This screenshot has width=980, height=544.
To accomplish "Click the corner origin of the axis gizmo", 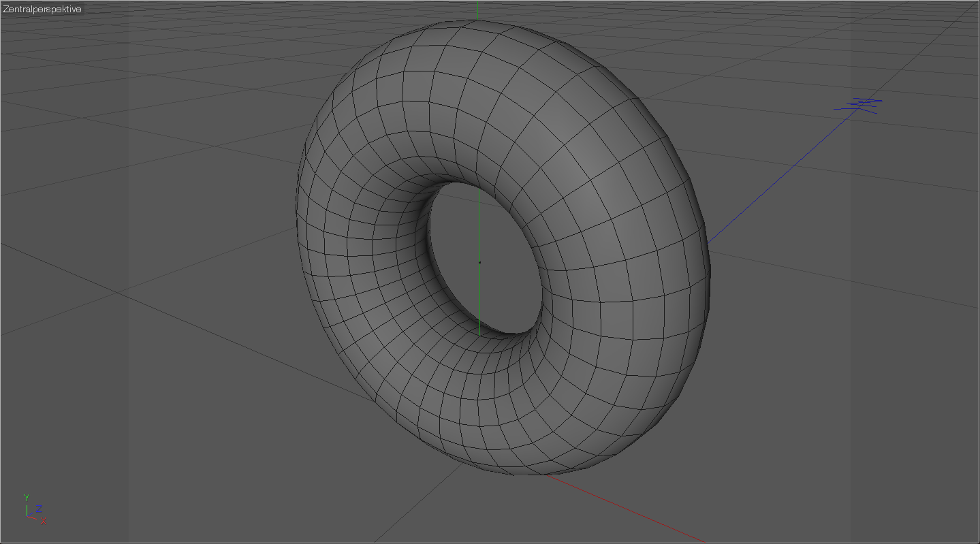I will point(27,515).
